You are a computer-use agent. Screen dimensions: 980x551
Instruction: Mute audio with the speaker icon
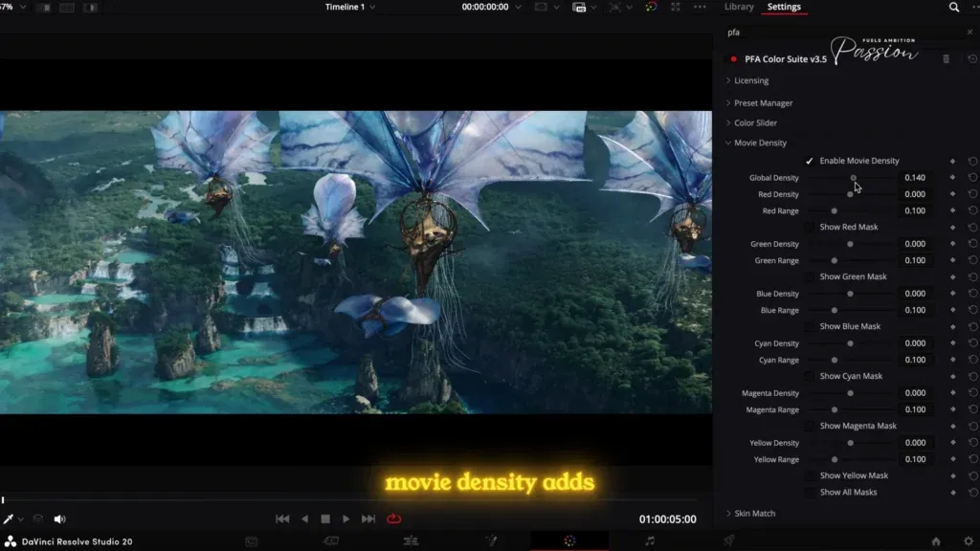60,519
